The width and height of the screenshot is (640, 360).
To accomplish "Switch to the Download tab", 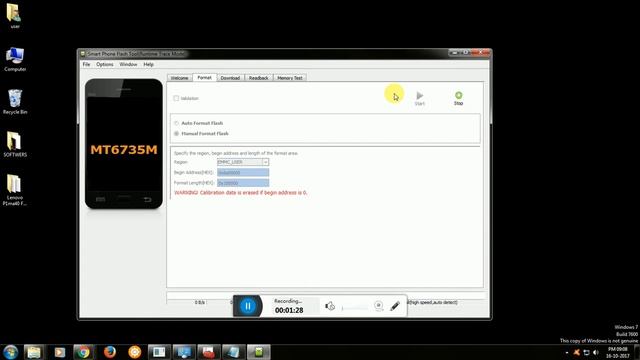I will [230, 78].
